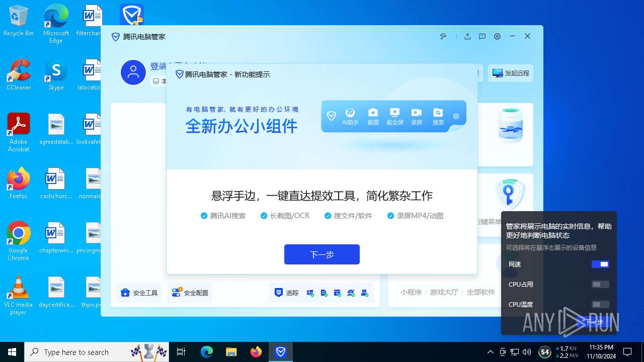Select the chapterwin Word document on desktop
The width and height of the screenshot is (644, 362).
(x=56, y=237)
